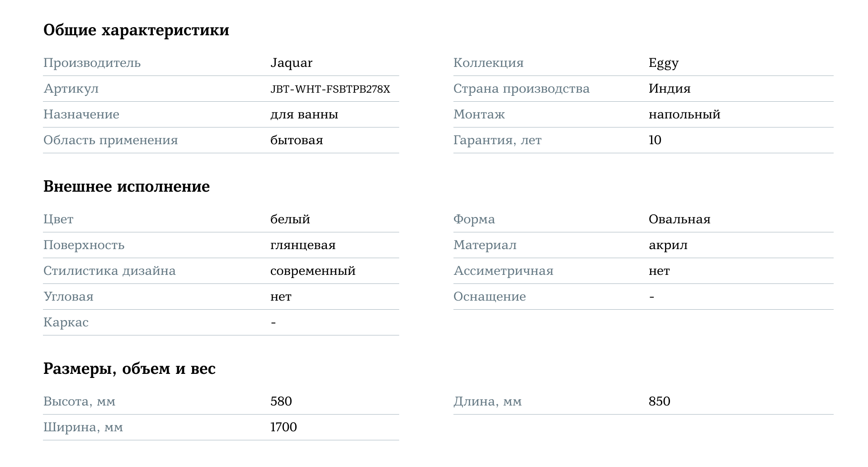The height and width of the screenshot is (467, 868).
Task: Click the height value 580
Action: click(x=281, y=401)
